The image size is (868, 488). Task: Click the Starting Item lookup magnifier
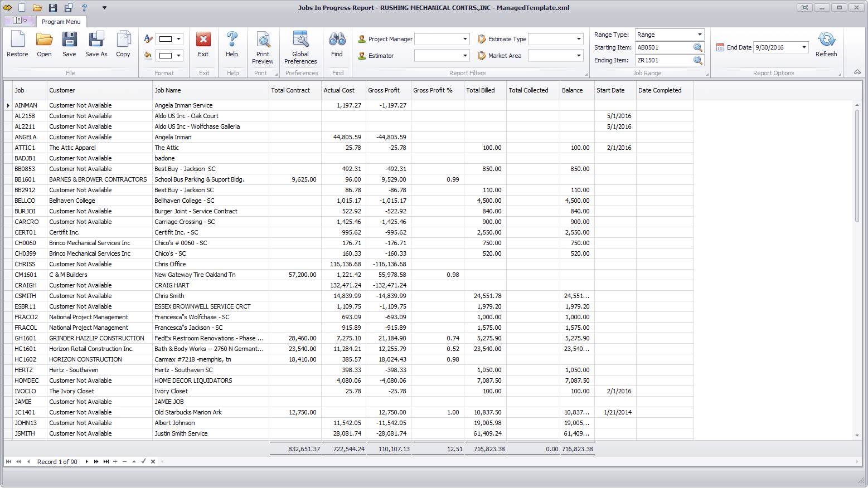click(x=697, y=47)
